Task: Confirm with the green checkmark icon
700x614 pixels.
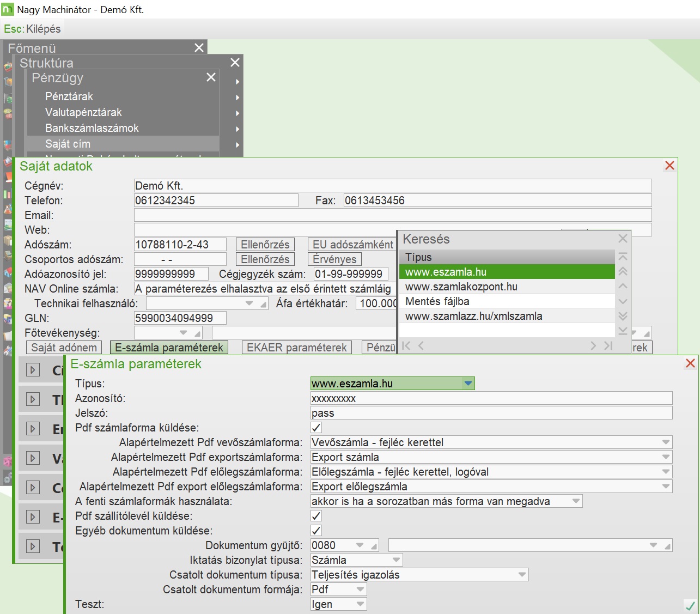Action: coord(690,605)
